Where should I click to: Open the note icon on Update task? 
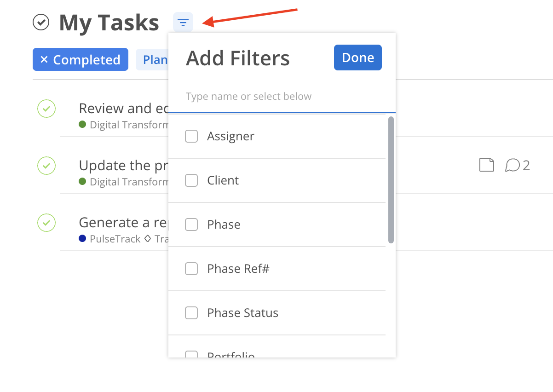487,165
